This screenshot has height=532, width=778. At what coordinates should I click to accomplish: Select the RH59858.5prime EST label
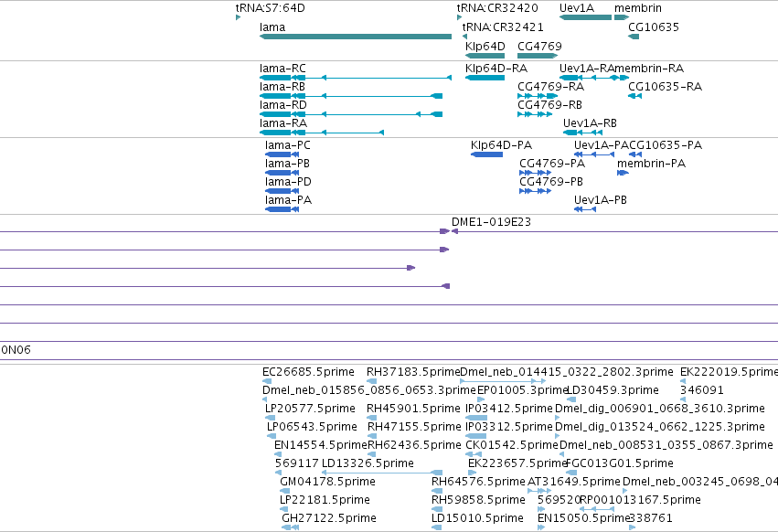[x=478, y=500]
